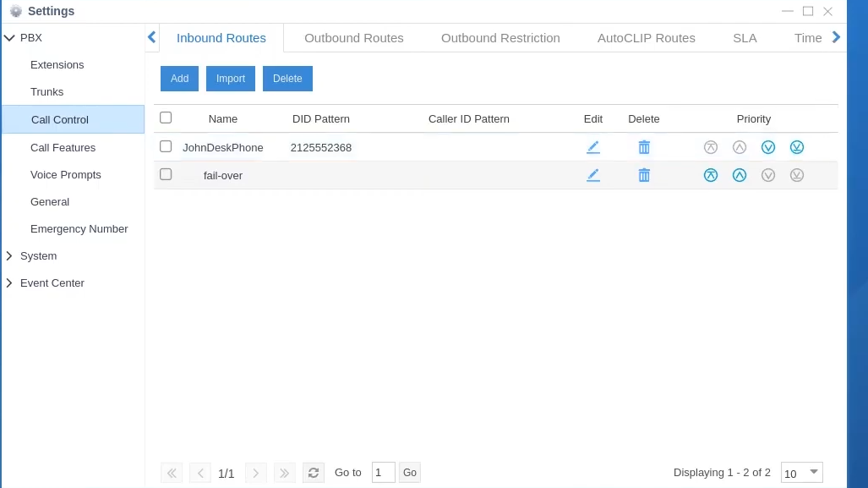
Task: Click the Add button
Action: 179,79
